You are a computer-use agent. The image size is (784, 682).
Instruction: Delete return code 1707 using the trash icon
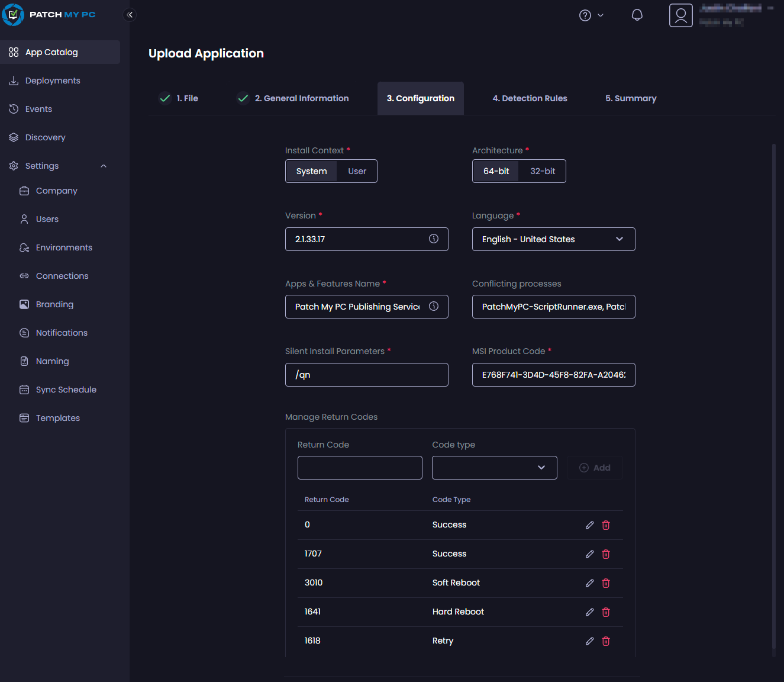pyautogui.click(x=605, y=554)
